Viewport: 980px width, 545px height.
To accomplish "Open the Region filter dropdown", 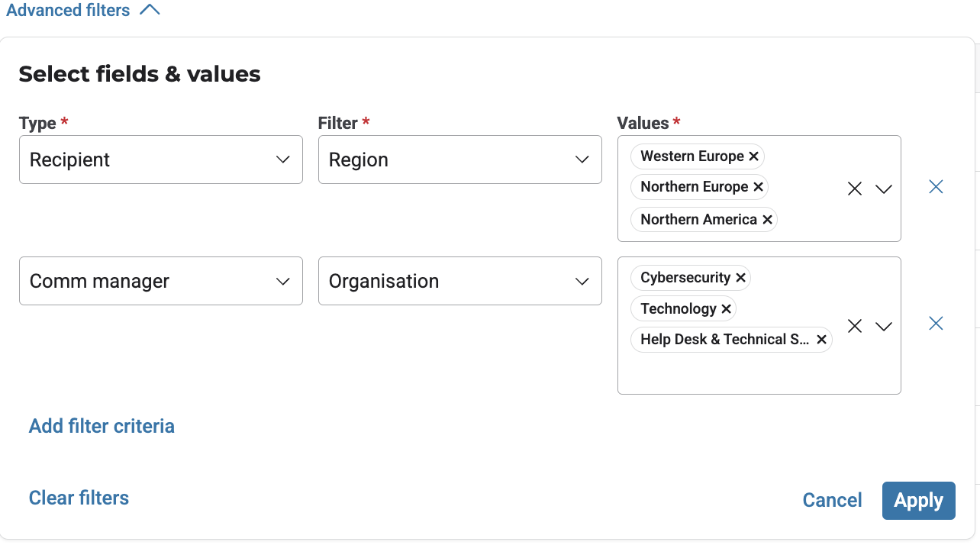I will [459, 160].
